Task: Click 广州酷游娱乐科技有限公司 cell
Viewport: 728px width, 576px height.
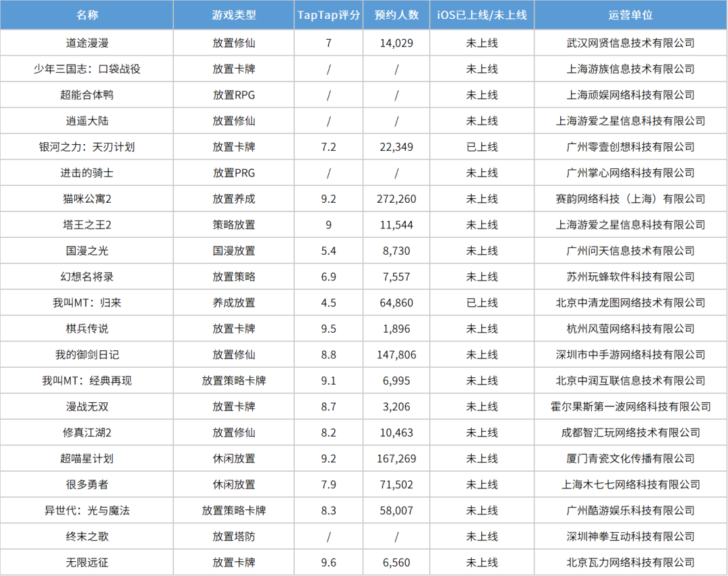Action: [630, 511]
